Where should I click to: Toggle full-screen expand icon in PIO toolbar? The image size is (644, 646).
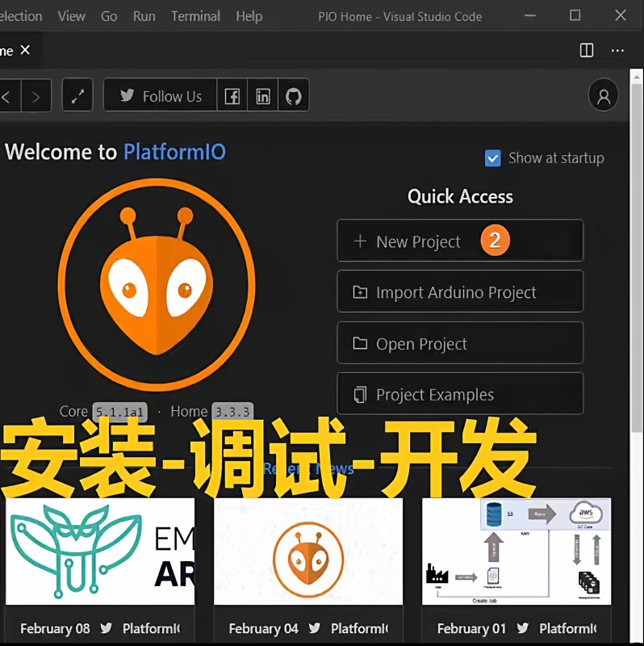[77, 95]
